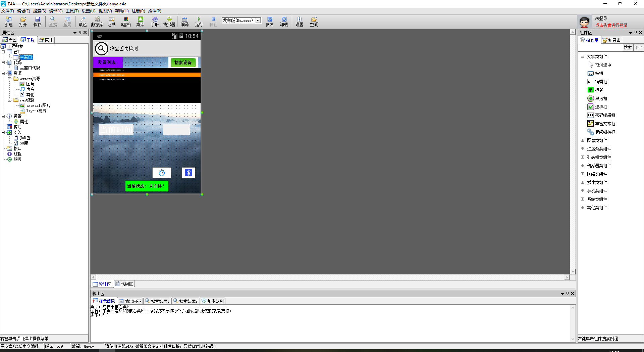
Task: Select the 密码编辑框 password component
Action: point(601,115)
